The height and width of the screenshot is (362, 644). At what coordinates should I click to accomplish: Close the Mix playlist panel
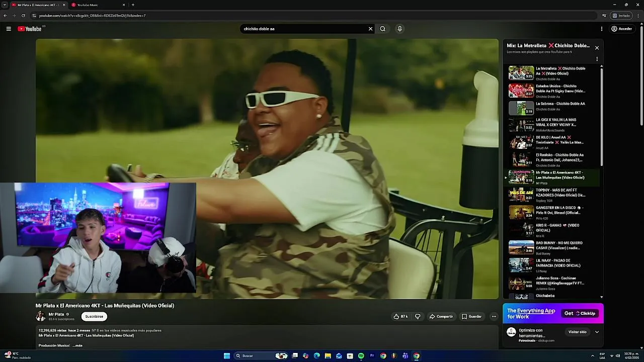coord(597,48)
